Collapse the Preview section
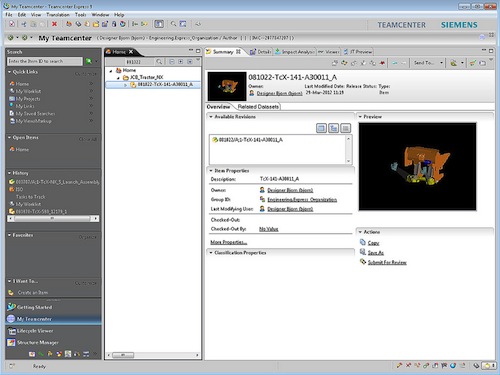Screen dimensions: 500x375 pyautogui.click(x=360, y=117)
